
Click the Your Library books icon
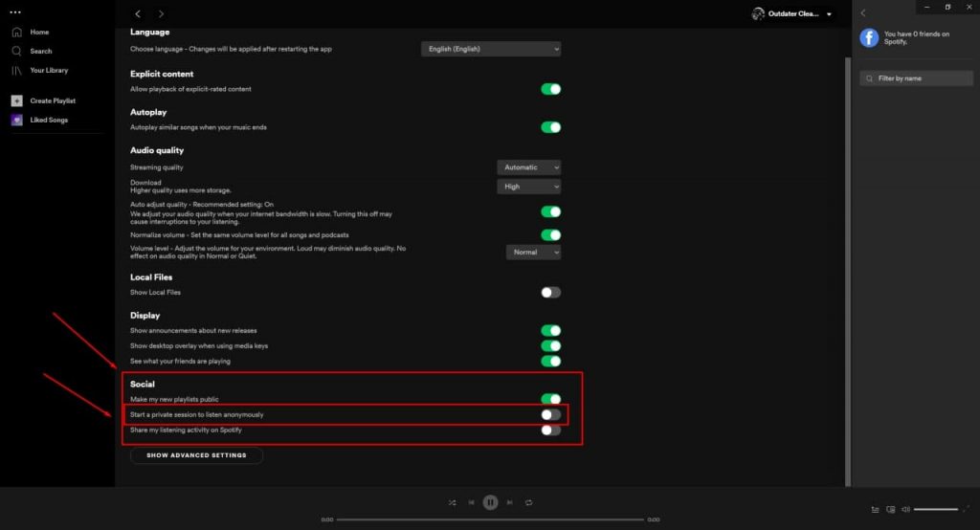point(17,71)
